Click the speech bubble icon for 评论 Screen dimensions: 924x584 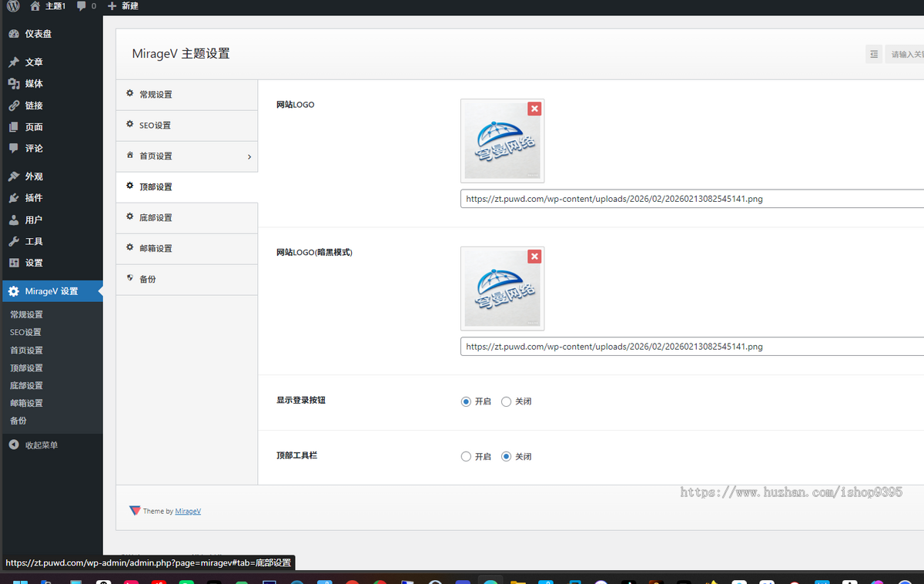click(14, 149)
